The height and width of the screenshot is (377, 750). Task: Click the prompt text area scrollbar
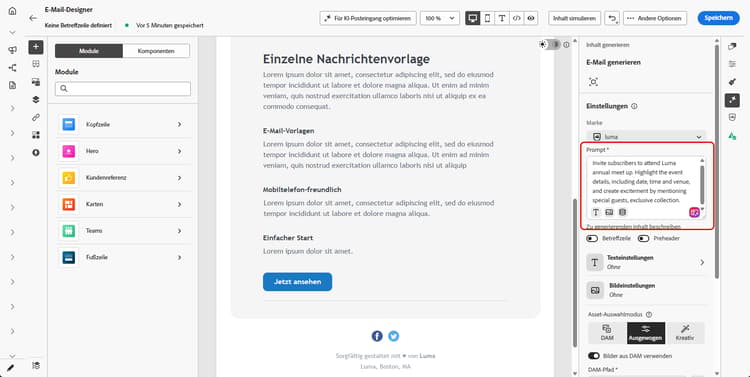[x=702, y=184]
